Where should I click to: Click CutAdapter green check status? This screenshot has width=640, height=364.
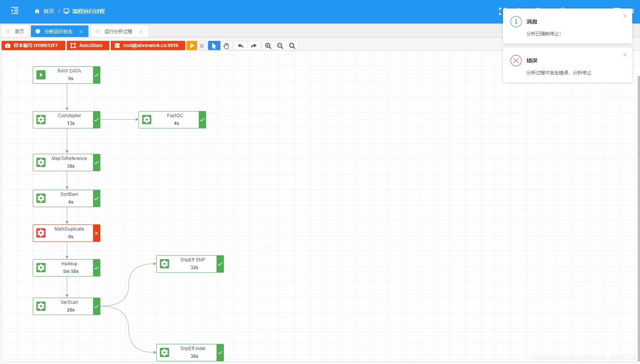97,120
